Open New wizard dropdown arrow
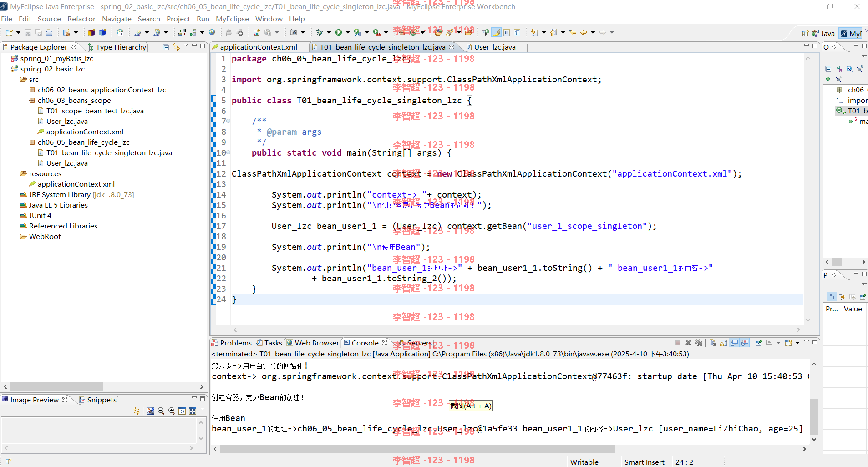The width and height of the screenshot is (868, 467). pyautogui.click(x=18, y=32)
